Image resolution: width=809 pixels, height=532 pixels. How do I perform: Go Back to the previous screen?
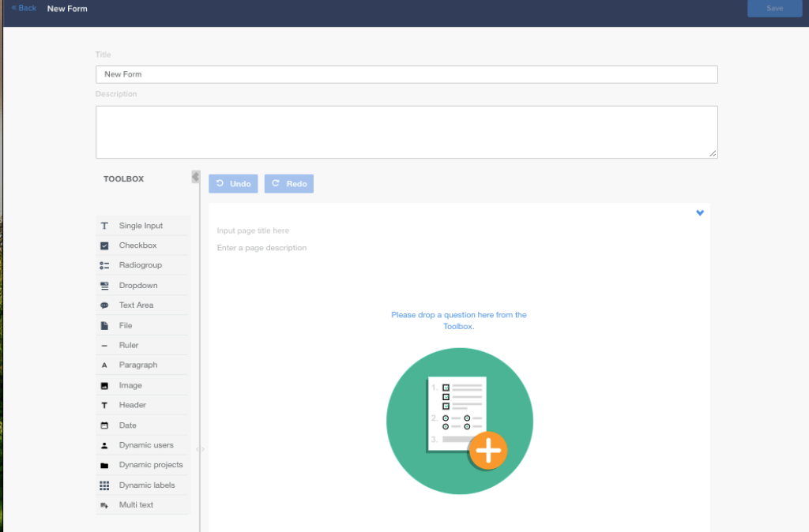pos(22,8)
